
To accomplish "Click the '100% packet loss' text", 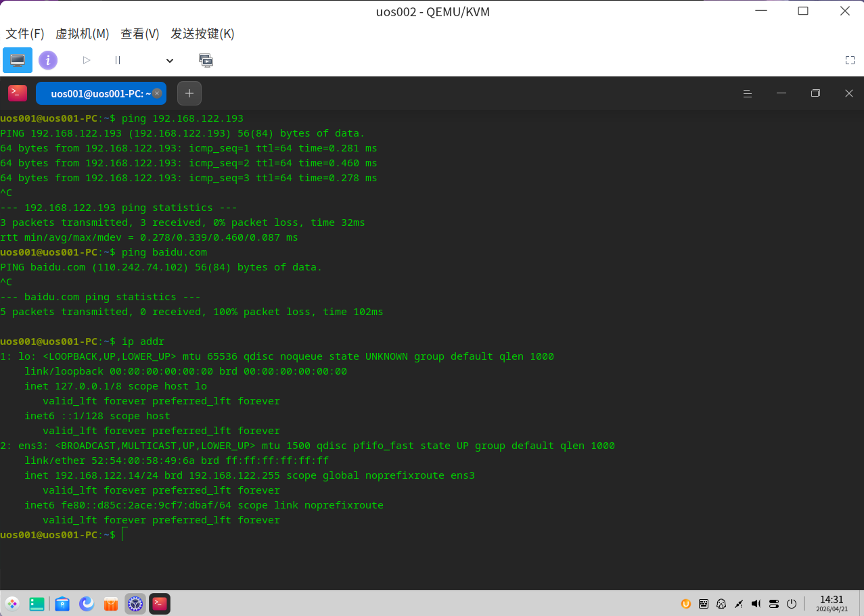I will pyautogui.click(x=262, y=312).
